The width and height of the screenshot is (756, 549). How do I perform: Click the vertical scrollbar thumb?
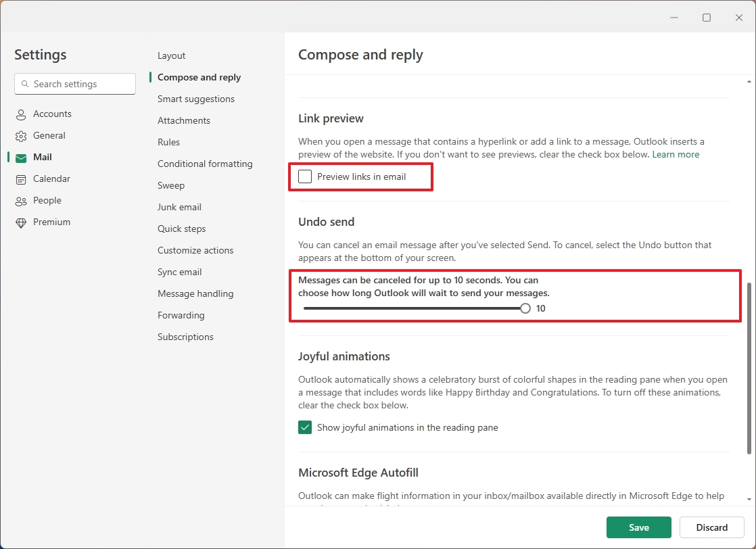tap(749, 368)
